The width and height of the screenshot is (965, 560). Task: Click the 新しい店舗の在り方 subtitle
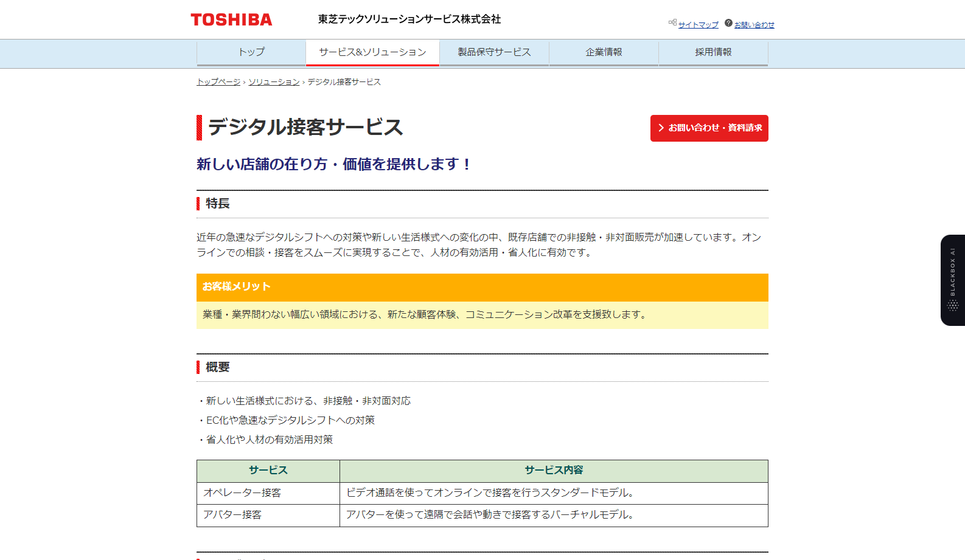(x=333, y=165)
